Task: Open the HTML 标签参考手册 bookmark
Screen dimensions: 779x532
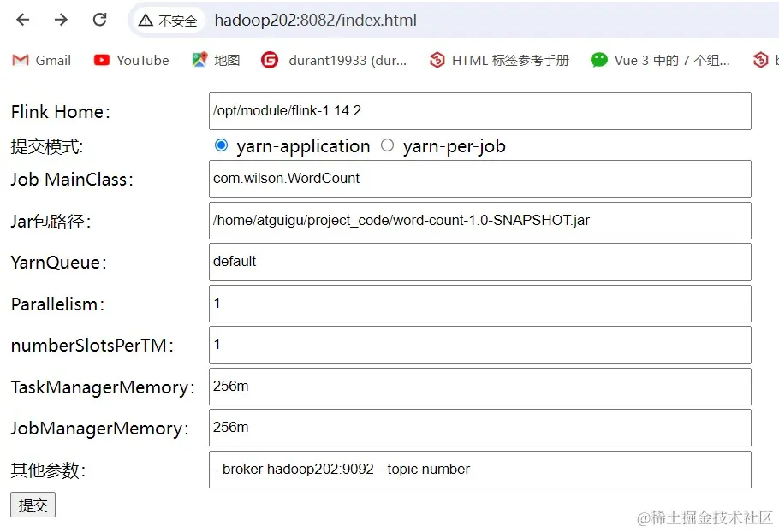Action: click(499, 60)
